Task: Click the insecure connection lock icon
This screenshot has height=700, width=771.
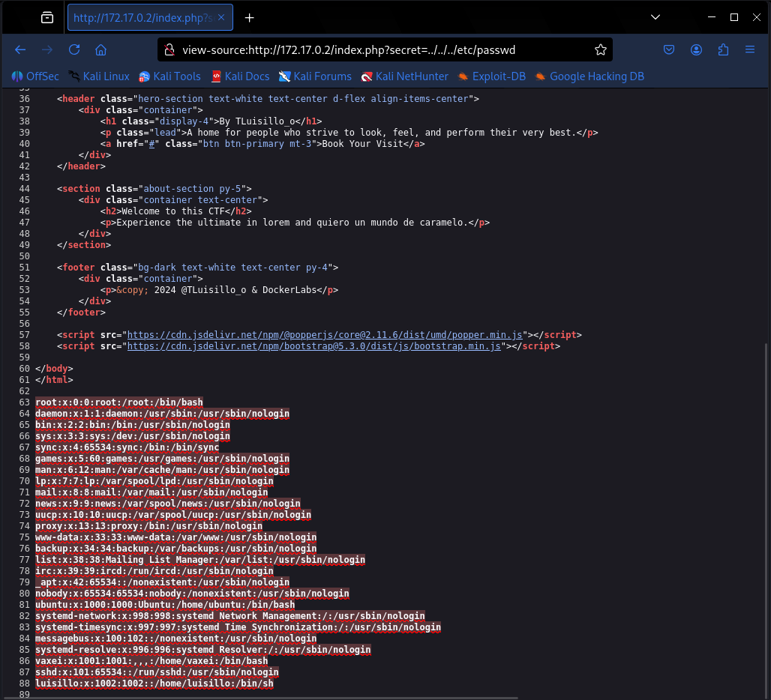Action: click(169, 49)
